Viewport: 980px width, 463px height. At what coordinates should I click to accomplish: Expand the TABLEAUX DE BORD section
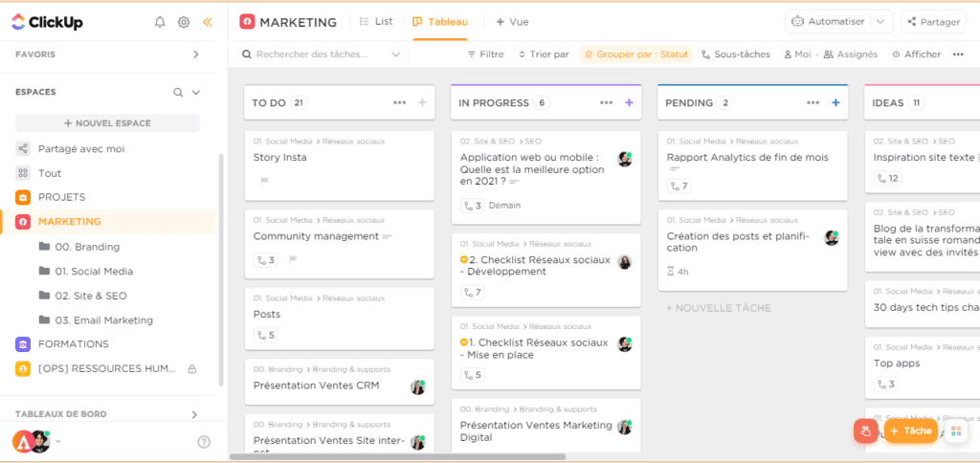[x=195, y=414]
